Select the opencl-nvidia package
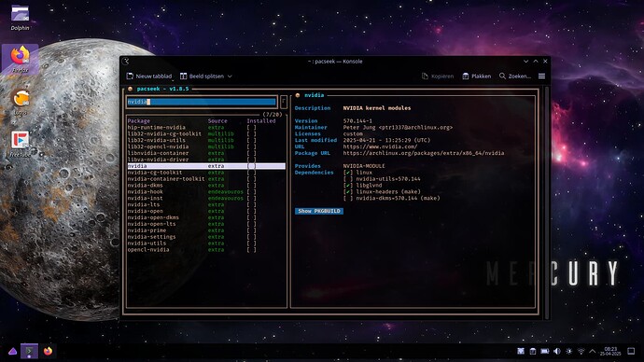The width and height of the screenshot is (644, 362). (206, 249)
